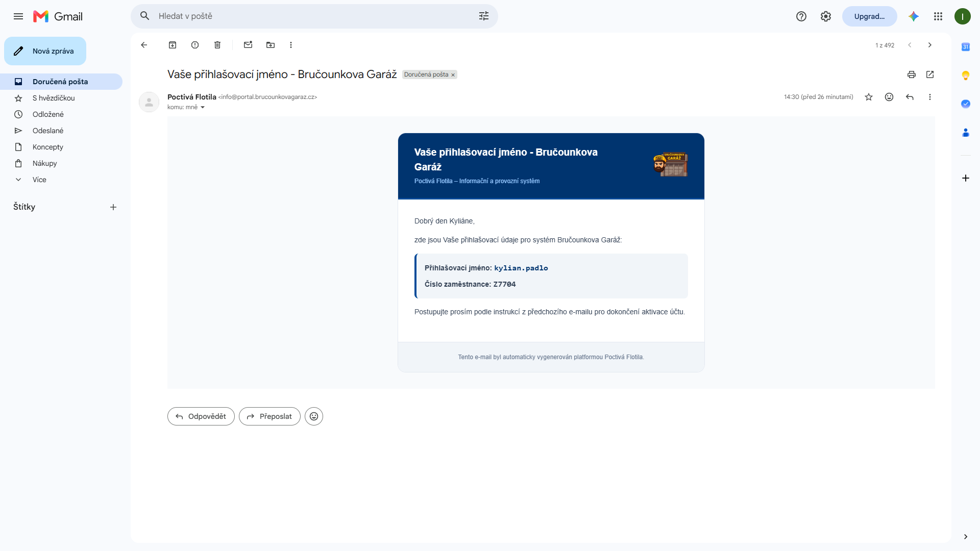Viewport: 980px width, 551px height.
Task: Open the main menu hamburger icon
Action: click(x=18, y=16)
